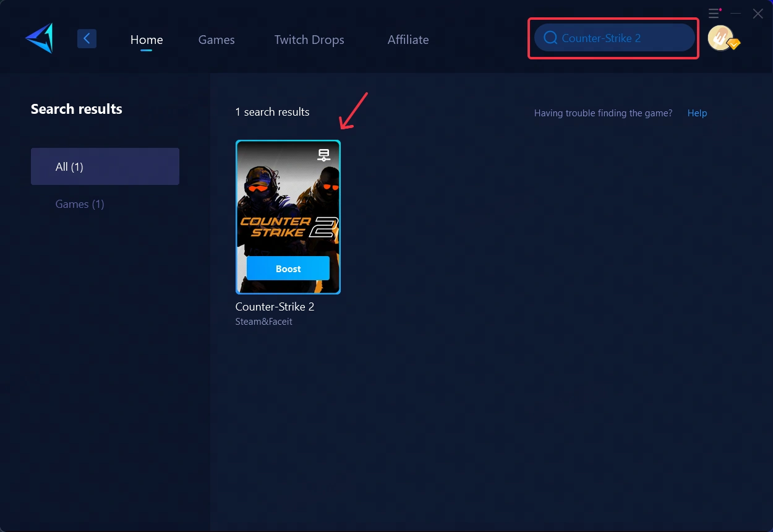Open the Games tab

click(216, 40)
